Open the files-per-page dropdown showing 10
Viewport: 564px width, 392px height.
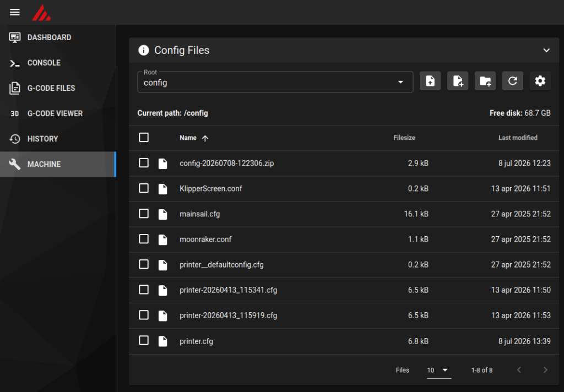click(x=438, y=370)
